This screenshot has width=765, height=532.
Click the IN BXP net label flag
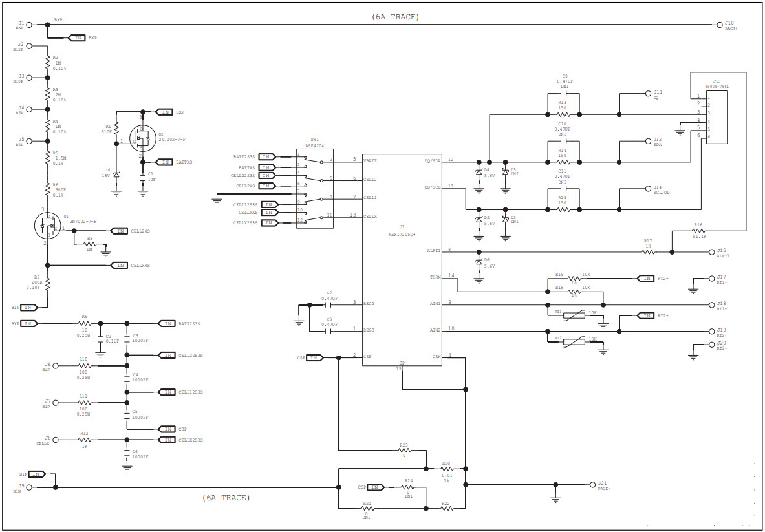pos(76,37)
